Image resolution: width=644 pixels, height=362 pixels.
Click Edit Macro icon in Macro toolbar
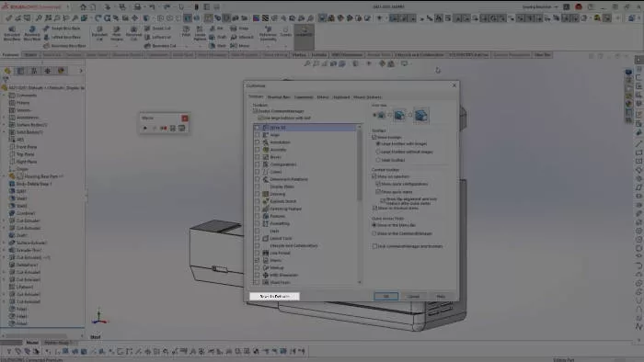181,129
